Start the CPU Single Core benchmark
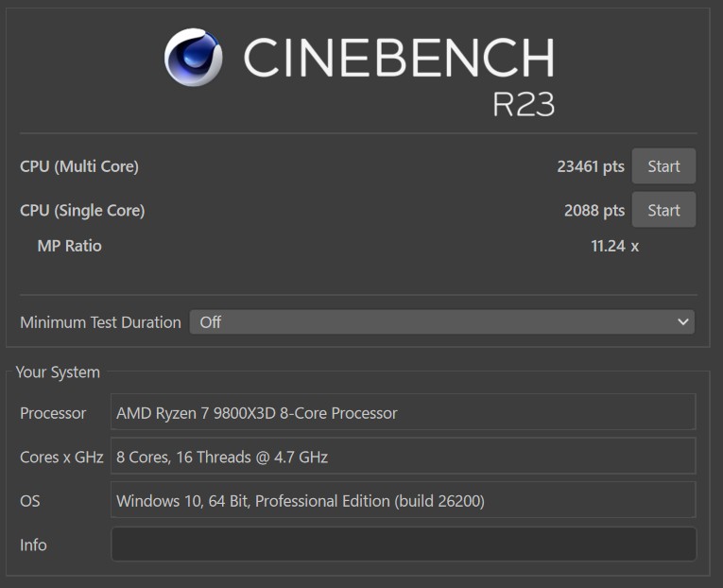Image resolution: width=723 pixels, height=588 pixels. [x=663, y=210]
